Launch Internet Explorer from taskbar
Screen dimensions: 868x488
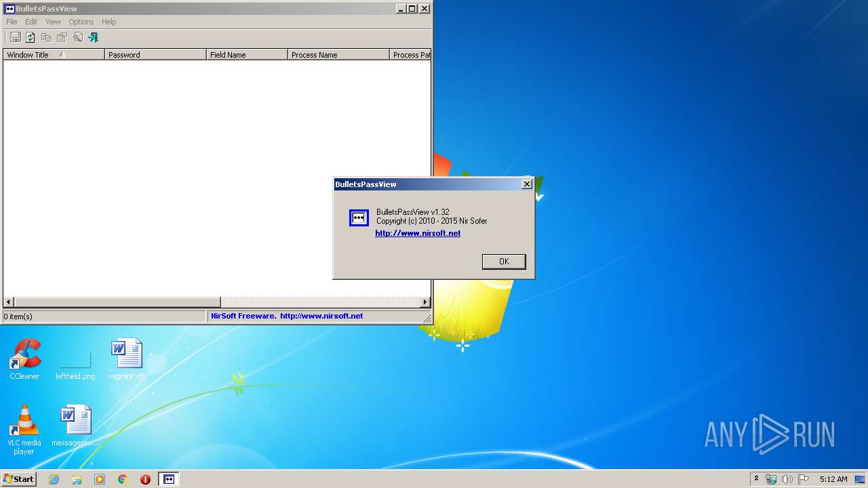(54, 479)
